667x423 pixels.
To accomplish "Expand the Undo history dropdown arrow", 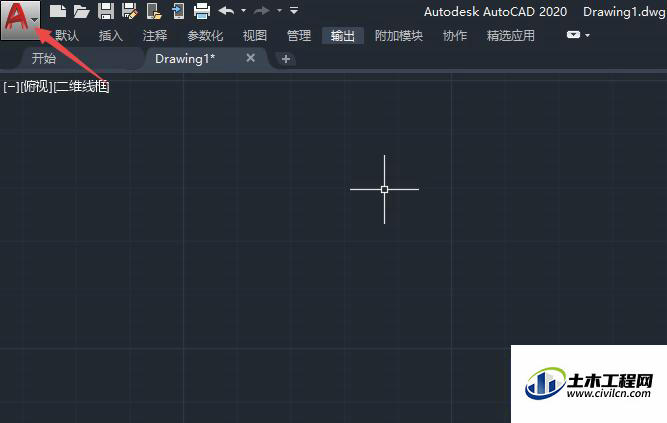I will 243,11.
